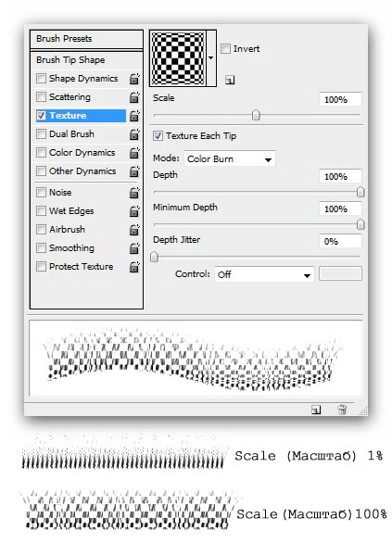
Task: Open Shape Dynamics settings
Action: (x=83, y=78)
